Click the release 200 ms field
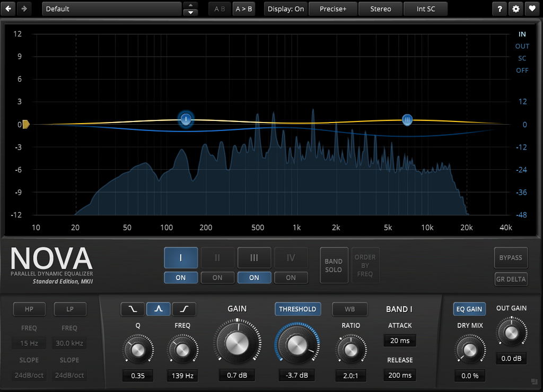 click(400, 375)
